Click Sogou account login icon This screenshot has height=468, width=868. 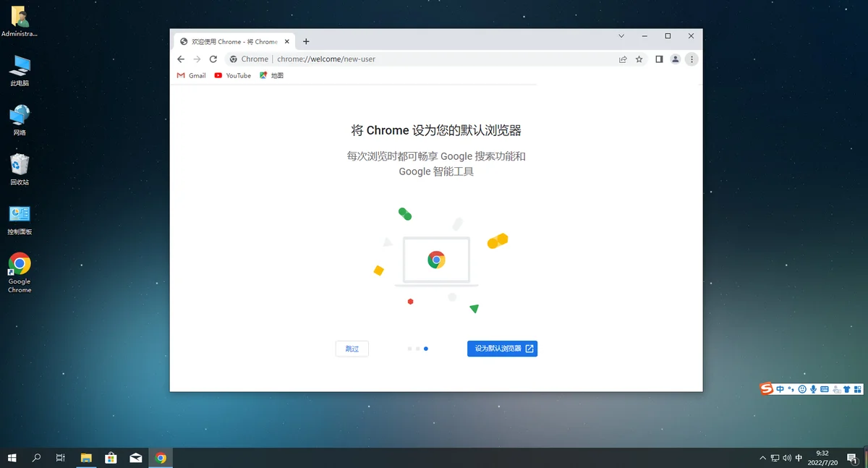click(836, 389)
